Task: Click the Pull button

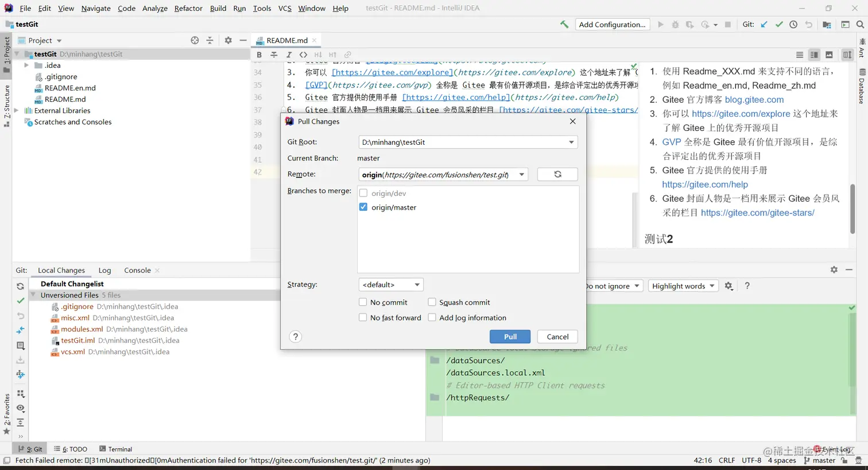Action: [510, 337]
